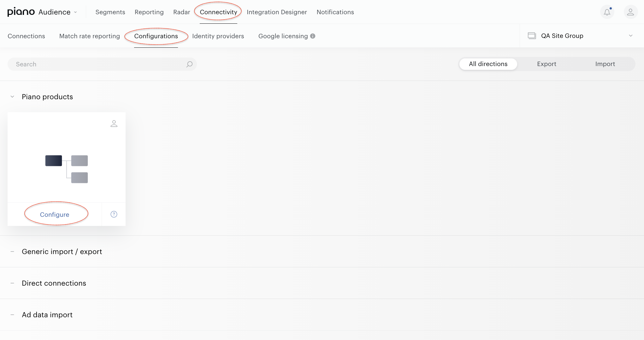Click the Google licensing info icon
This screenshot has width=644, height=340.
[313, 36]
